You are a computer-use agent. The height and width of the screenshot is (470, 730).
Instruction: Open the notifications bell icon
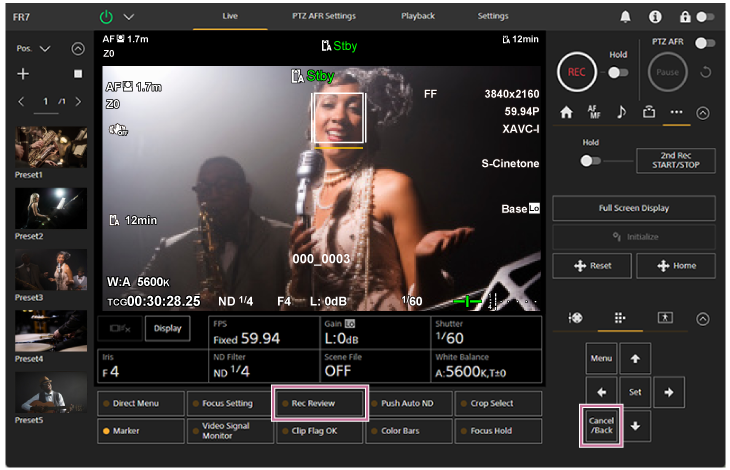[626, 17]
